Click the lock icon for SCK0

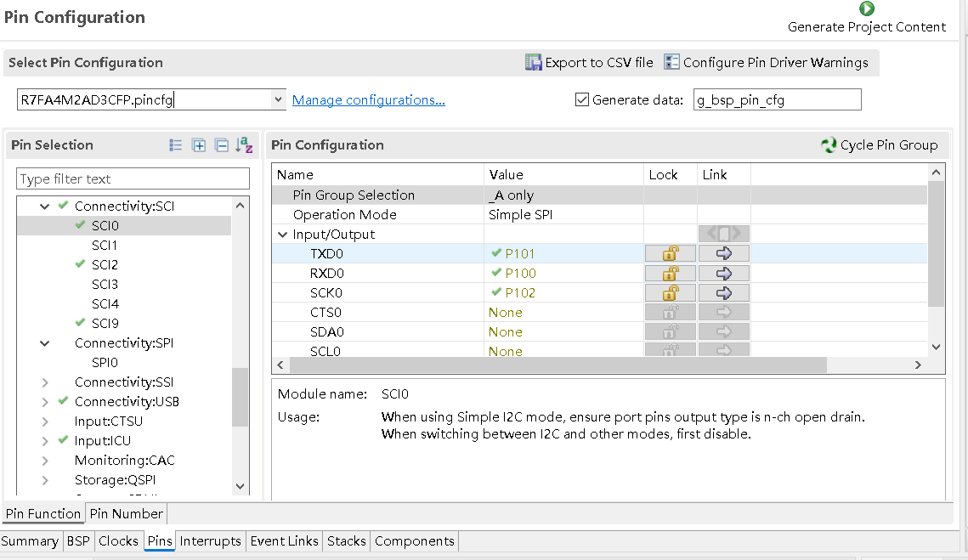(x=671, y=292)
